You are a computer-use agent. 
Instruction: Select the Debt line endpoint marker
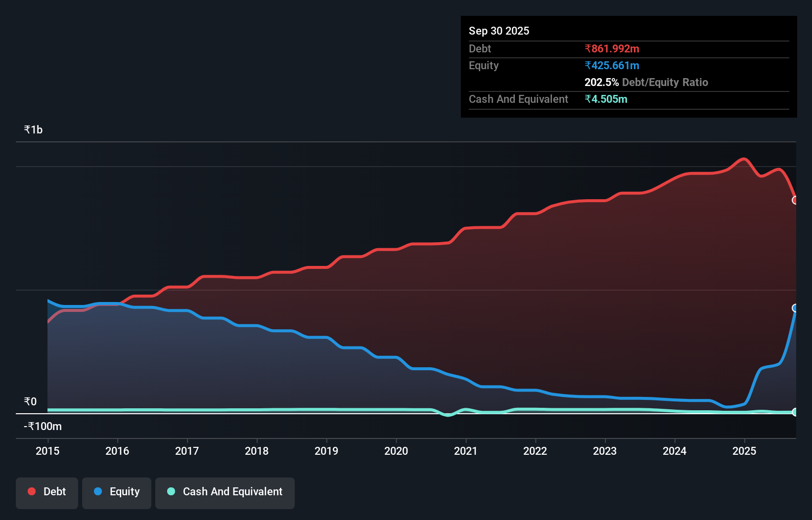click(795, 200)
